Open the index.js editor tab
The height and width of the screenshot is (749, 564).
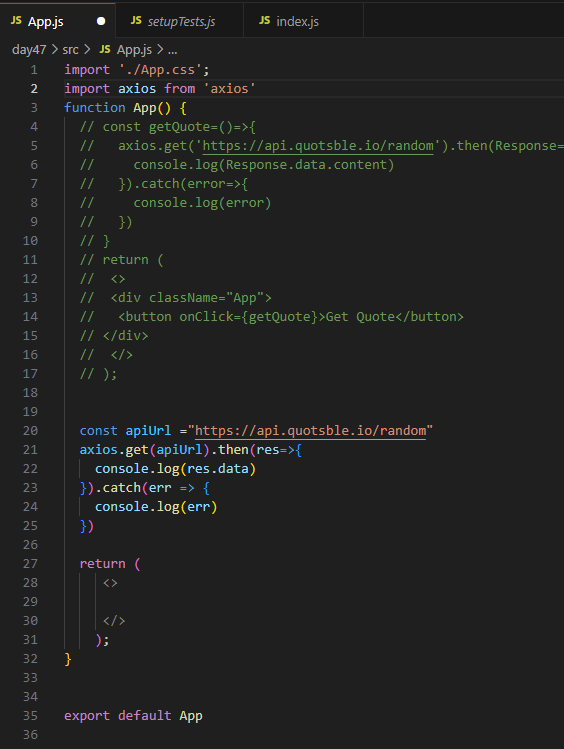tap(303, 21)
